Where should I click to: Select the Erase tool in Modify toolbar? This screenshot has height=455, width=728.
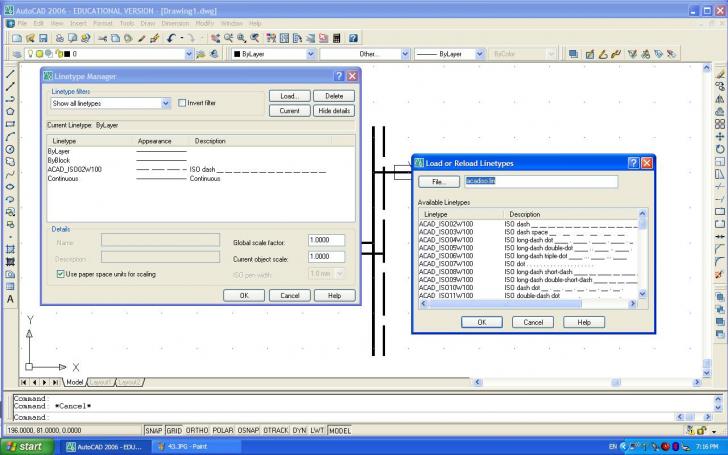pos(720,74)
